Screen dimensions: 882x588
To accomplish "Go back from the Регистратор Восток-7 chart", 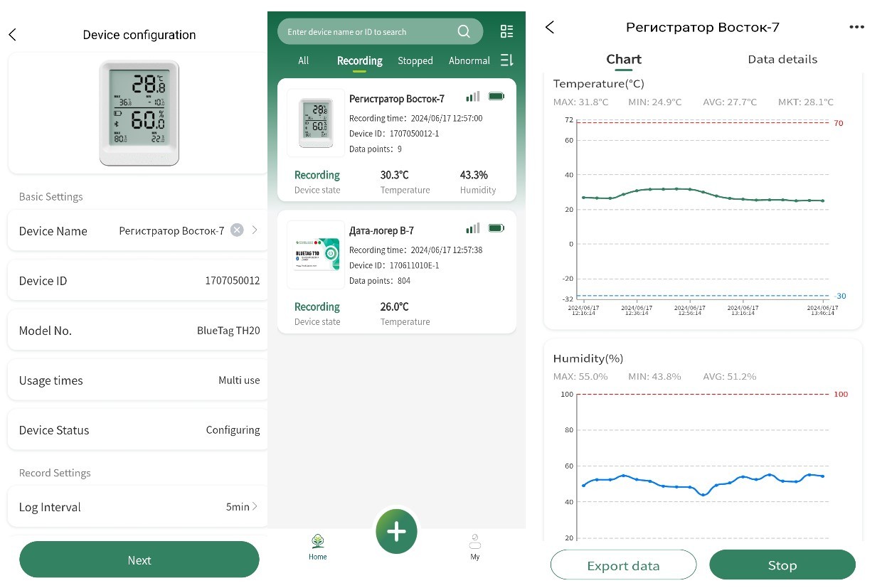I will 550,27.
